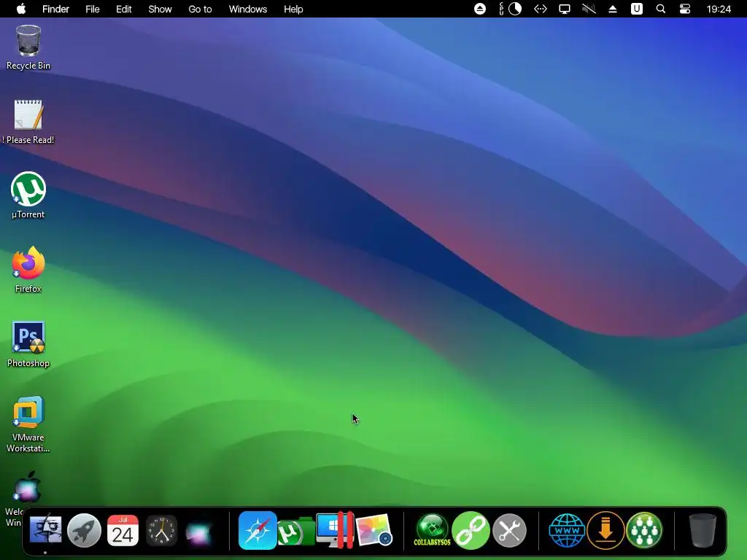Viewport: 747px width, 560px height.
Task: Click the 19:24 clock in menu bar
Action: (x=719, y=9)
